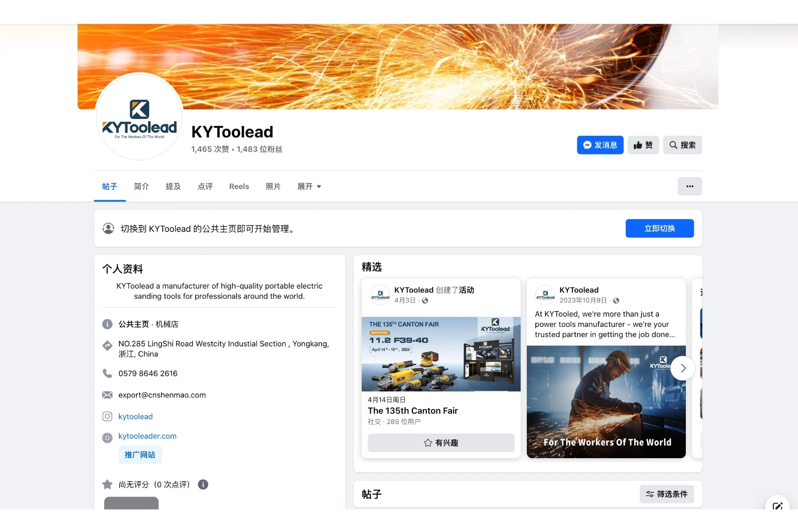Mark interest with the 有兴趣 button

(441, 443)
